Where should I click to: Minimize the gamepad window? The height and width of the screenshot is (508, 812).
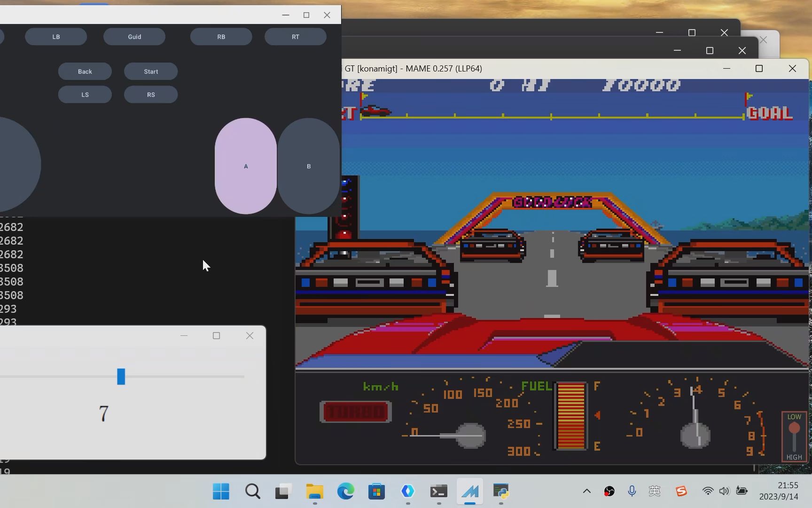tap(286, 15)
